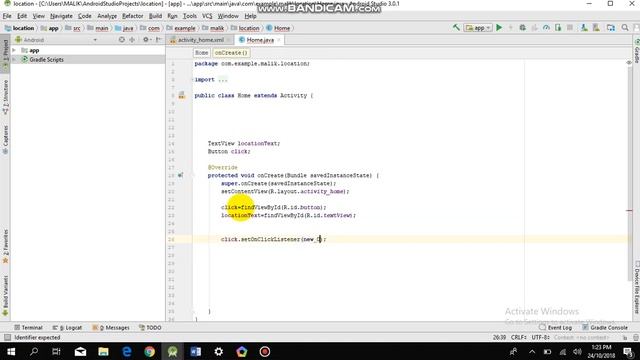Open Word from the taskbar

[196, 351]
